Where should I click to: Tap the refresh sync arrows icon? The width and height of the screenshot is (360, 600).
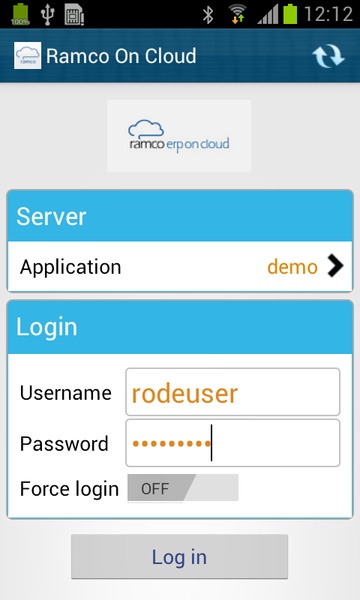(328, 56)
